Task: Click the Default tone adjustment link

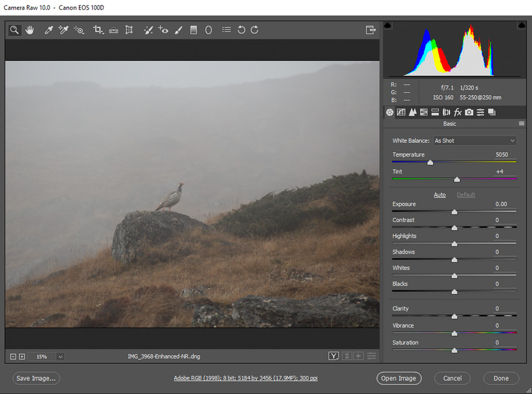Action: [466, 195]
